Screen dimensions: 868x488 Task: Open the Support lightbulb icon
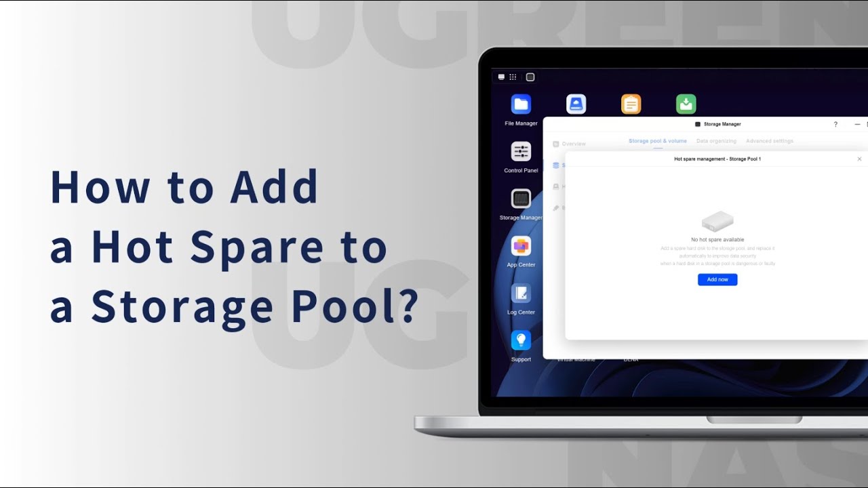[521, 340]
